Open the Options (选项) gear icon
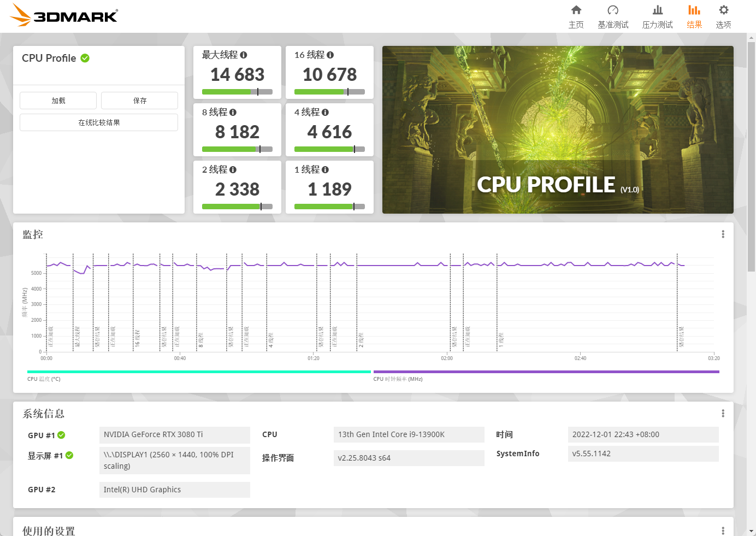 [x=723, y=10]
